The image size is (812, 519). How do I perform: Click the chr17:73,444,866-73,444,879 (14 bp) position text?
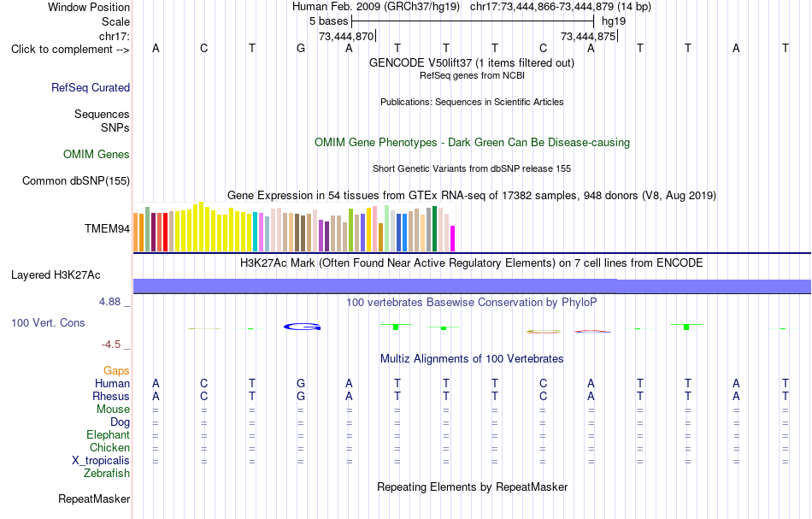[x=561, y=7]
